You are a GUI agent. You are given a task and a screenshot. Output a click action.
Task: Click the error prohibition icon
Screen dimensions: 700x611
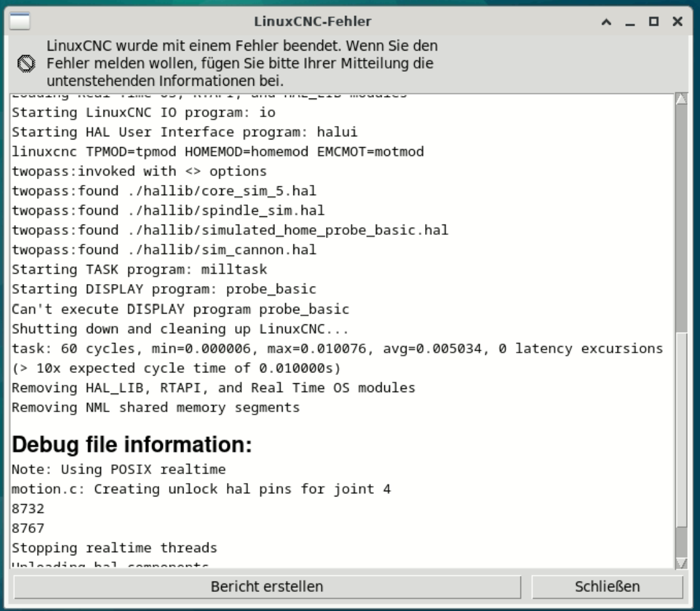click(x=26, y=63)
